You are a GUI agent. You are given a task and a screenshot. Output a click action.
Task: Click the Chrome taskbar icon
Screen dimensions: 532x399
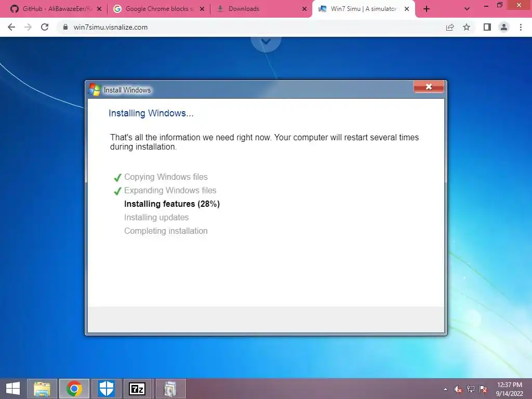(x=74, y=389)
